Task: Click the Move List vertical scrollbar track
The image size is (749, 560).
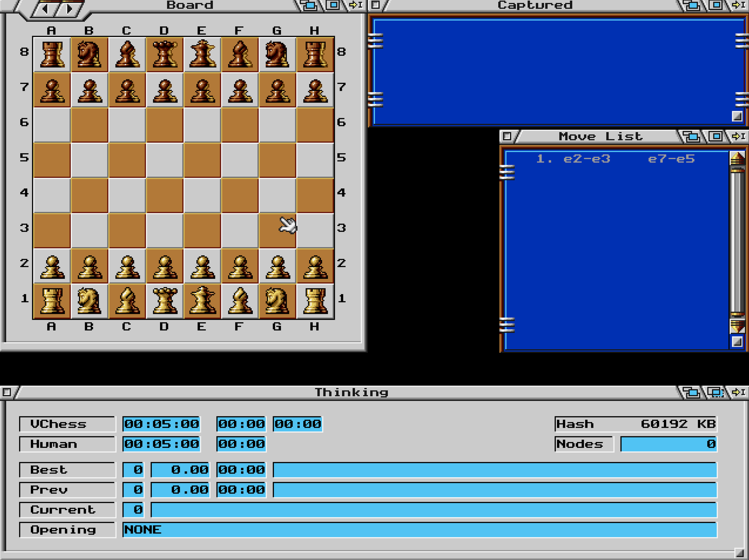Action: 737,242
